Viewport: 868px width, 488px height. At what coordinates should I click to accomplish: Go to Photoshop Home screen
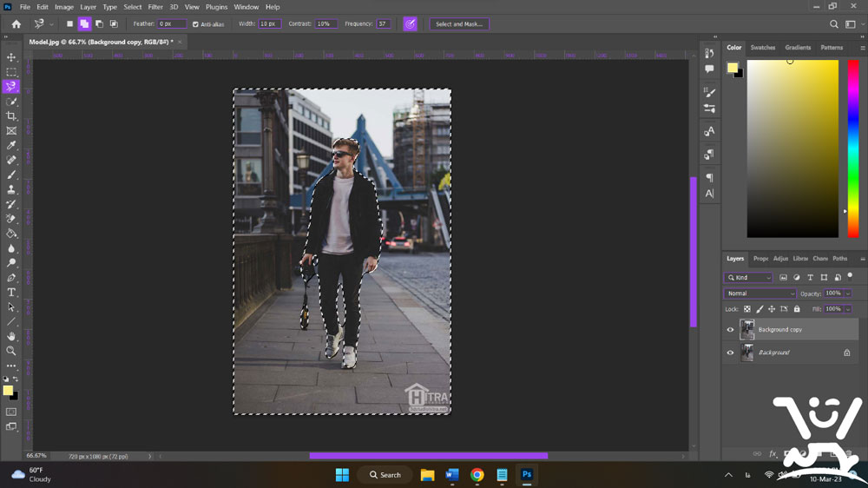[x=16, y=23]
